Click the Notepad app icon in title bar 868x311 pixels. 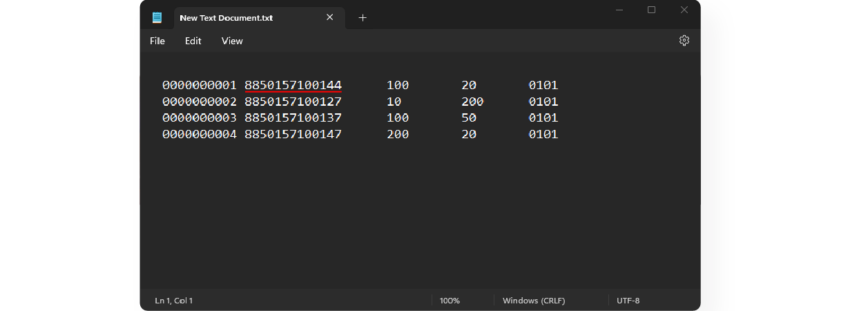click(x=157, y=18)
